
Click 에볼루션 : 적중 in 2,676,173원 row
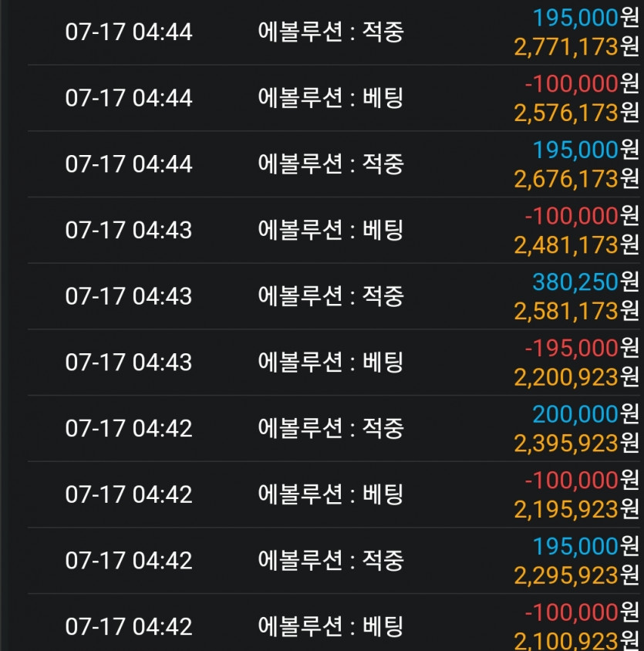(x=331, y=164)
